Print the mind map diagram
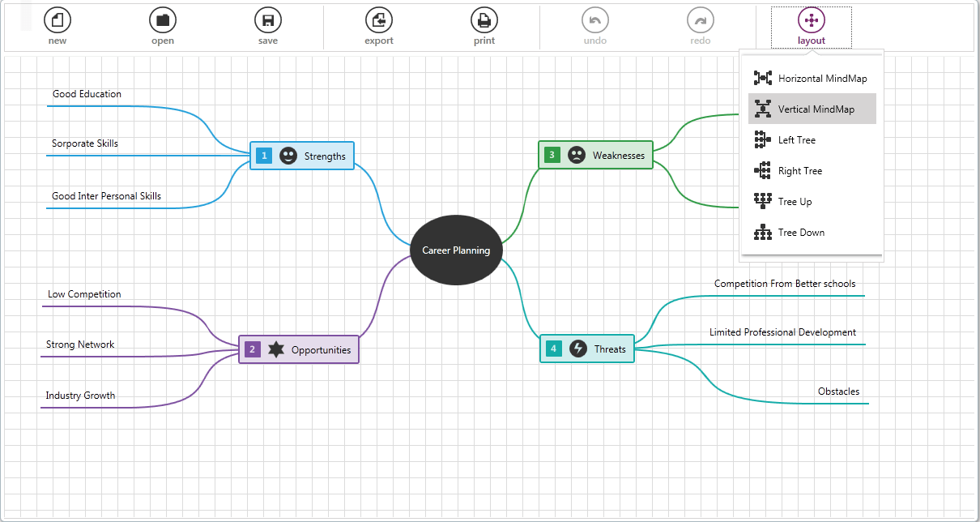The image size is (980, 522). [x=484, y=20]
